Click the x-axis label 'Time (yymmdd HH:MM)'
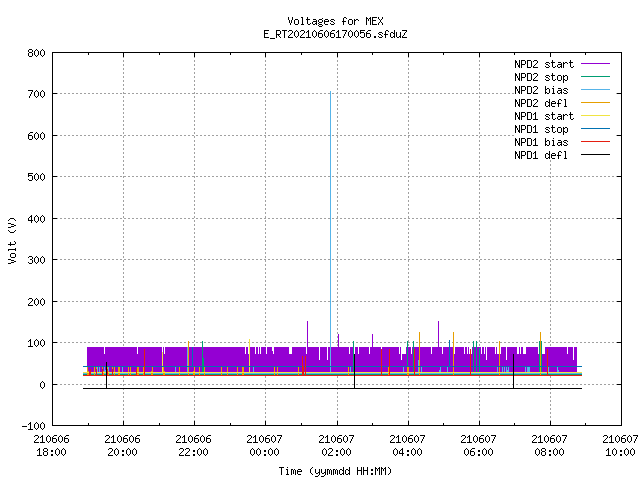640x480 pixels. click(335, 471)
